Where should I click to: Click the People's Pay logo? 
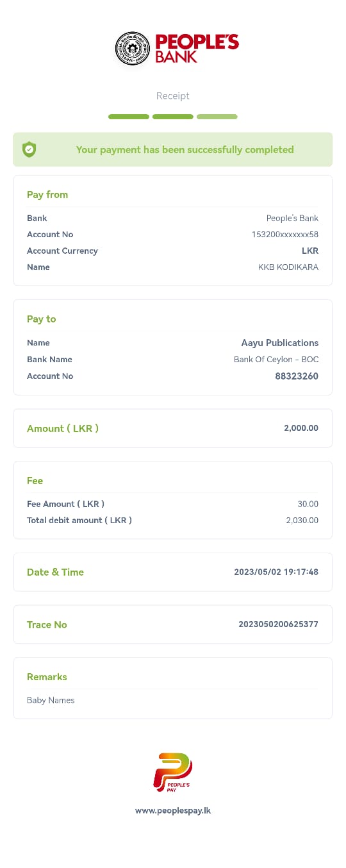pyautogui.click(x=173, y=772)
